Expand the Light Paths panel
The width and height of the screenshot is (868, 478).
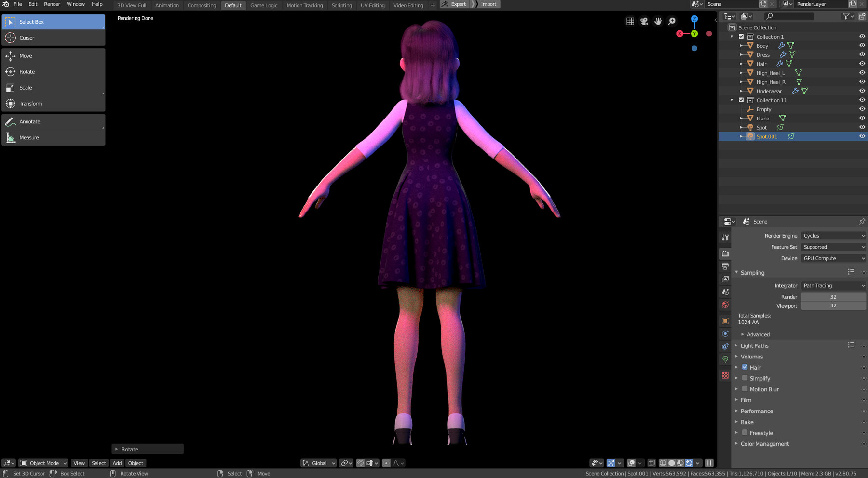754,346
